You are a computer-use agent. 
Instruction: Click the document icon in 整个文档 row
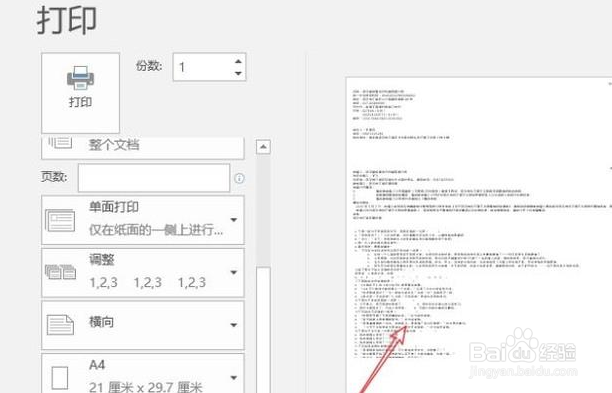[x=60, y=143]
